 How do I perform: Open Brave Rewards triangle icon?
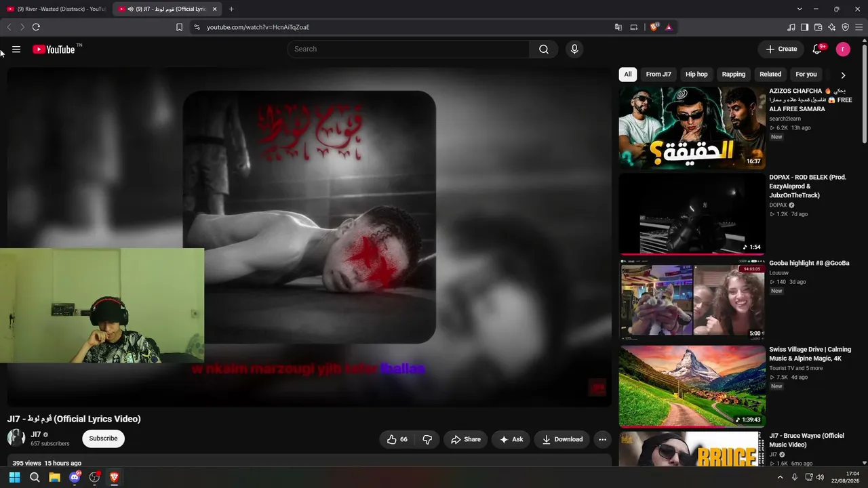pyautogui.click(x=669, y=27)
